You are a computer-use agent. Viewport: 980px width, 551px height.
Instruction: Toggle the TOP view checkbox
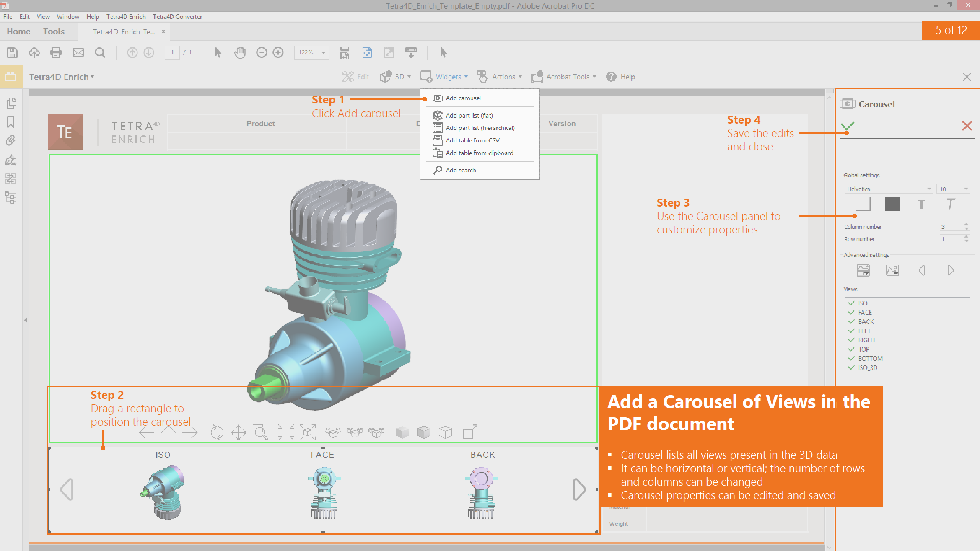[x=851, y=349]
